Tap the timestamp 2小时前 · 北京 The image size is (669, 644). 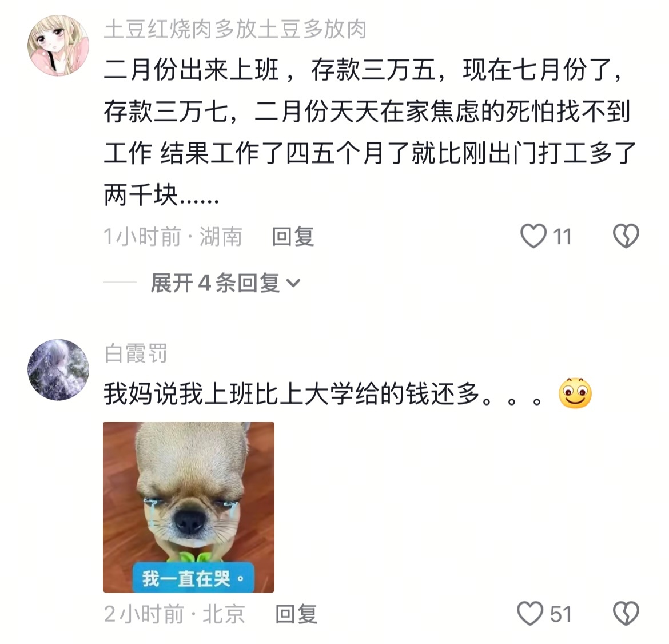click(x=174, y=614)
